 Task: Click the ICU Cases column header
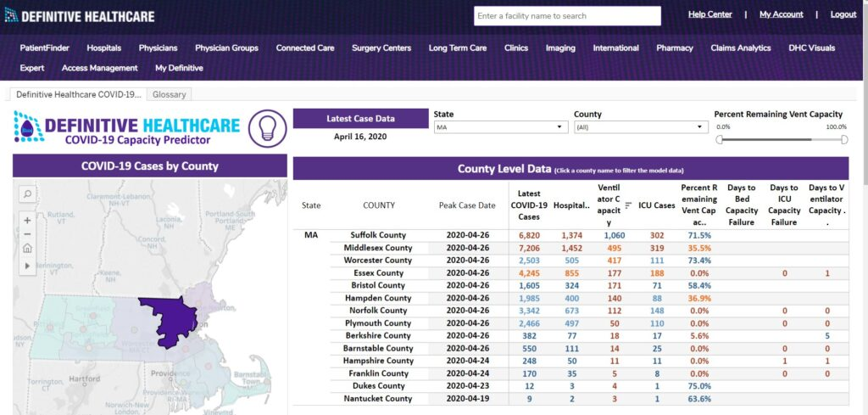click(x=657, y=205)
